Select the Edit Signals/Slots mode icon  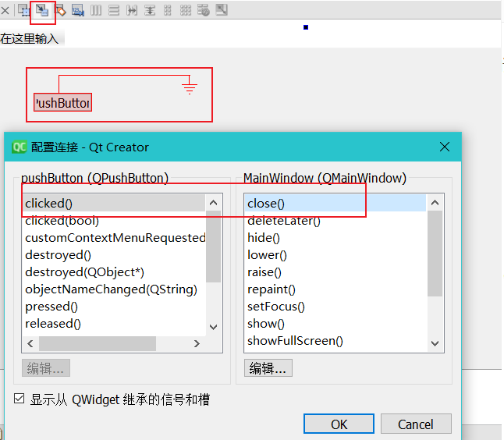pos(42,10)
